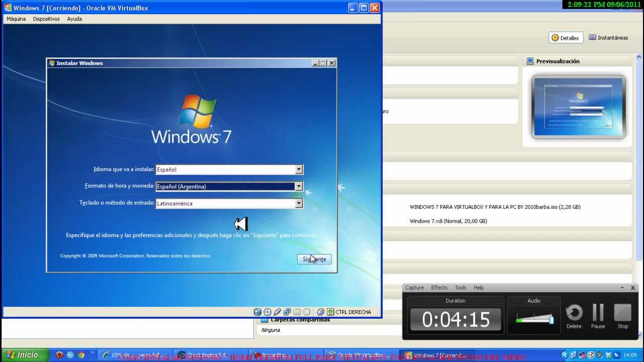Click the mouse integration indicator in VM status bar

tap(320, 312)
